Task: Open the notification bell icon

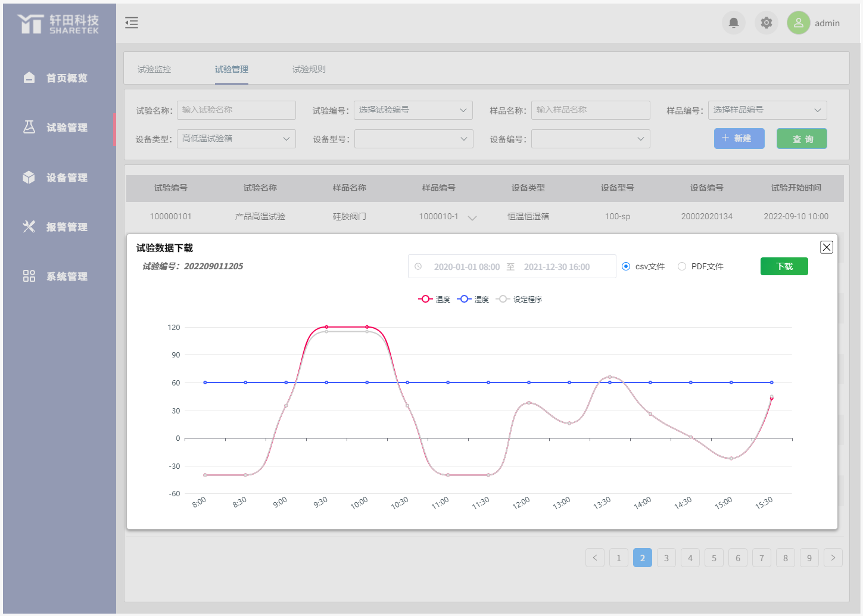Action: point(733,23)
